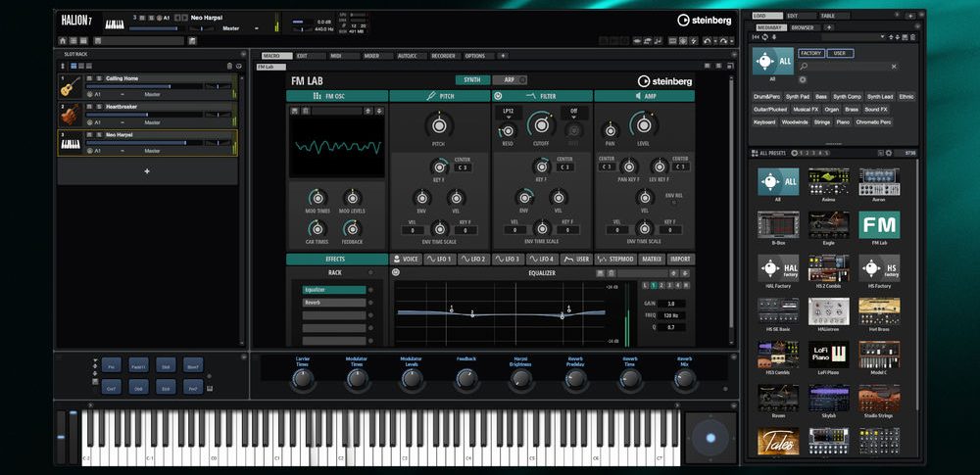980x475 pixels.
Task: Select the LoFi Piano instrument thumbnail
Action: [x=828, y=355]
